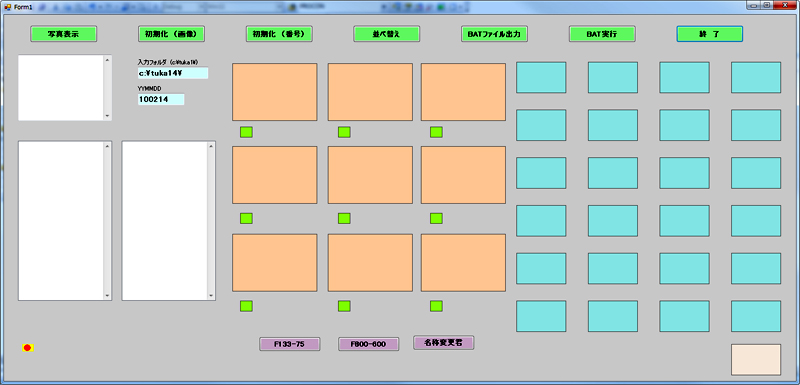The width and height of the screenshot is (800, 385).
Task: Click up arrow of lower-middle list box scrollbar
Action: [211, 146]
